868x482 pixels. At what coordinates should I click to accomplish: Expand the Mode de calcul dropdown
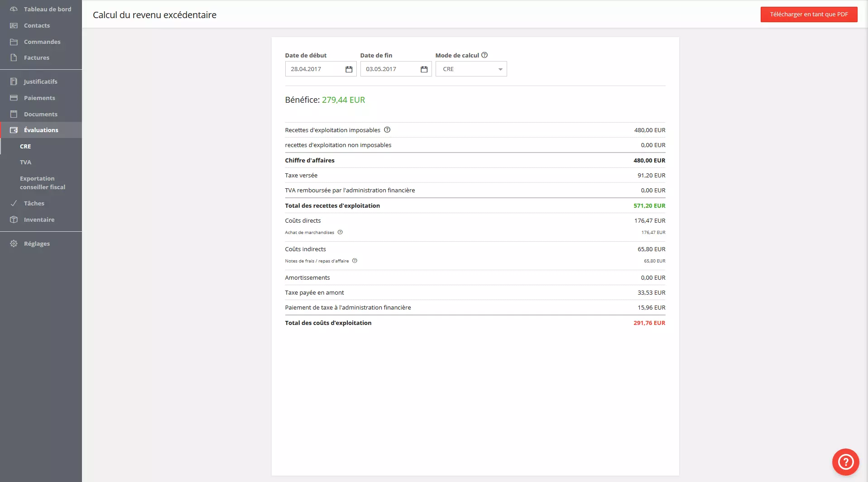471,69
